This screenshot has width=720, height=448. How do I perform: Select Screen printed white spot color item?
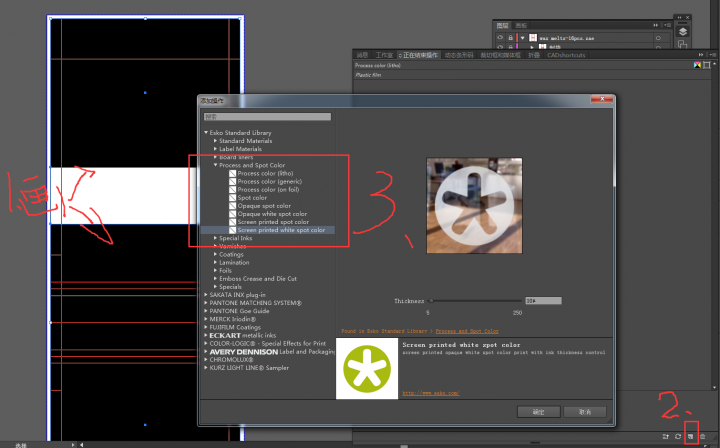point(281,230)
